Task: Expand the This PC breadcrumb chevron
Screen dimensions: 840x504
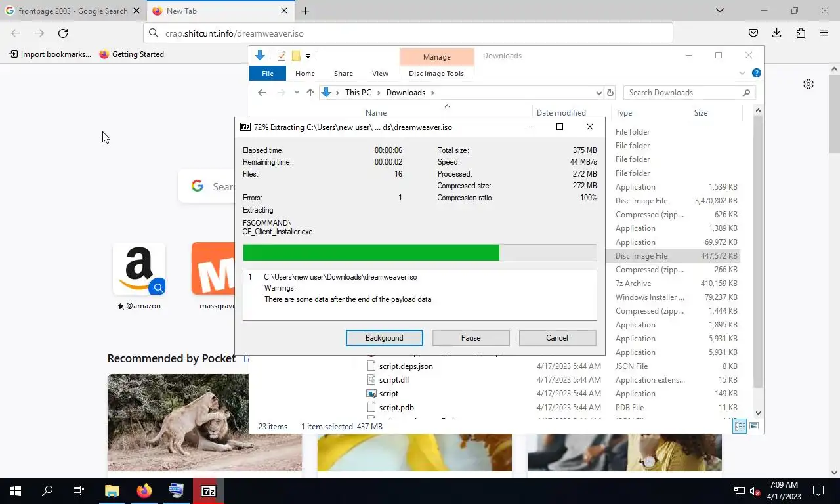Action: pyautogui.click(x=379, y=93)
